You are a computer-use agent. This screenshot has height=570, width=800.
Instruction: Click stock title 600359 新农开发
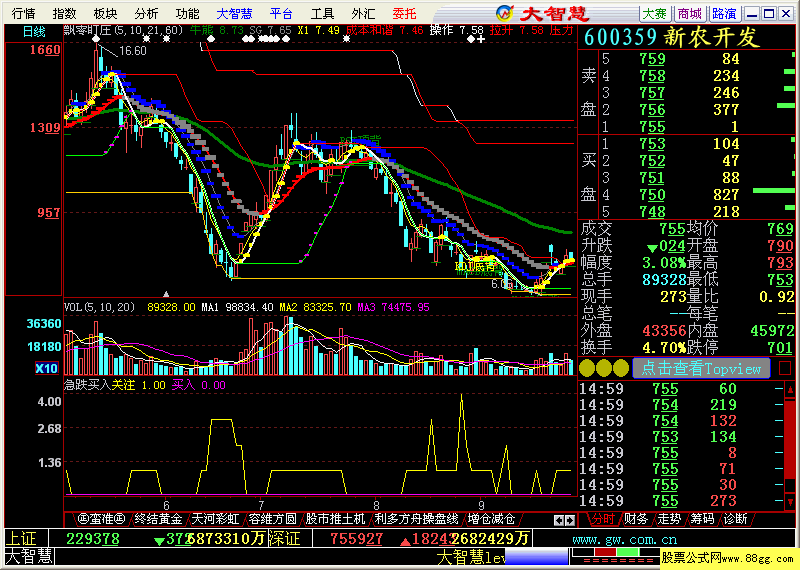click(672, 37)
